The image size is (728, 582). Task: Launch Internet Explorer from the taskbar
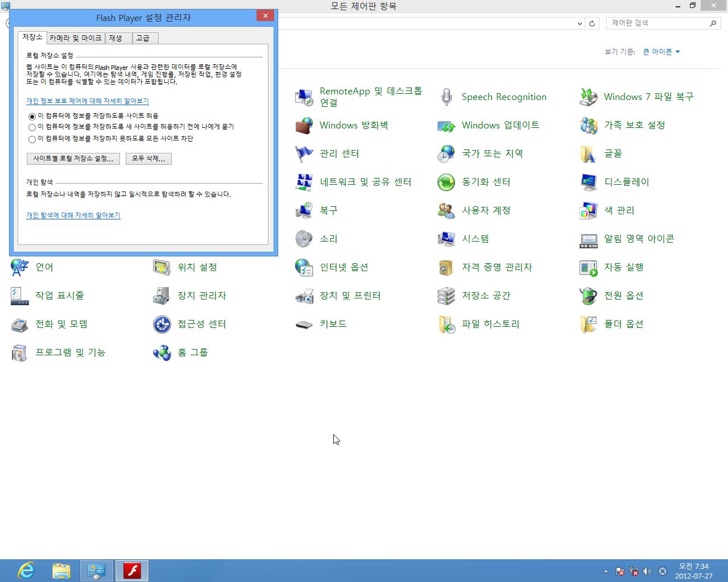click(26, 571)
